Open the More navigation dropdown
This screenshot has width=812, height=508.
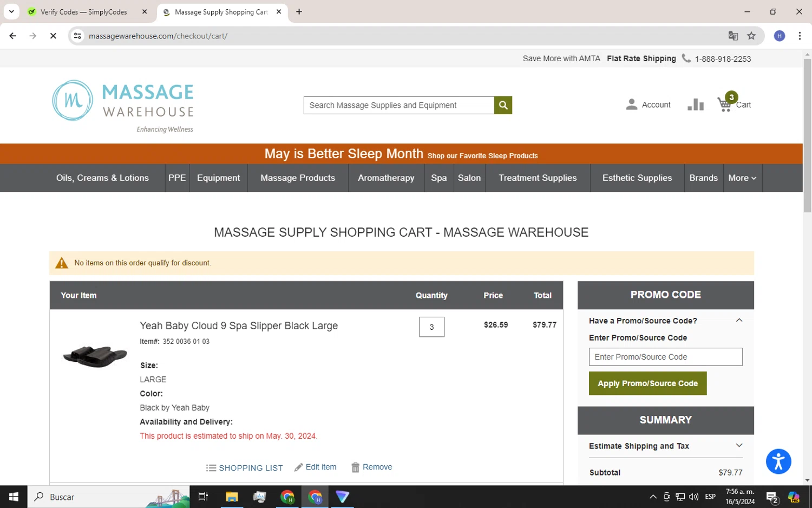point(742,178)
